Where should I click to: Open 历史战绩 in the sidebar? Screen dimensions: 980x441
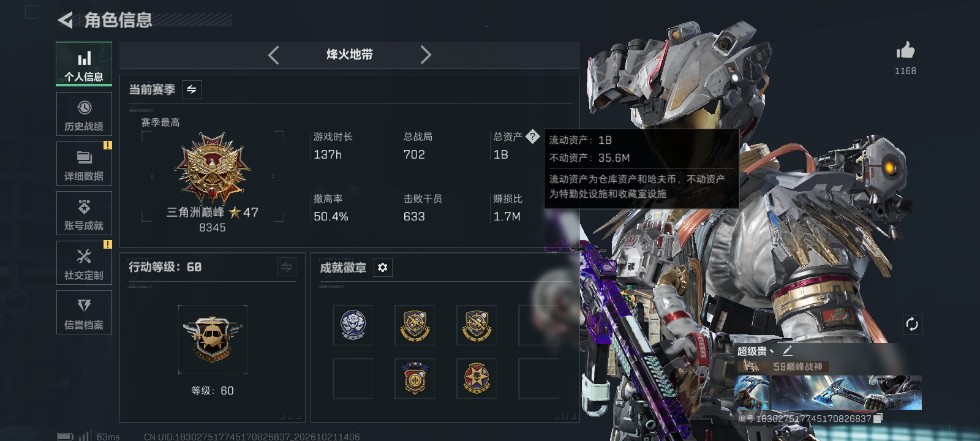(x=84, y=115)
